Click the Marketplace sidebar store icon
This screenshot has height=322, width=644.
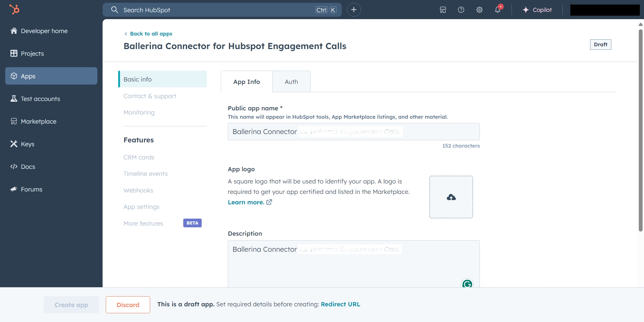pyautogui.click(x=14, y=121)
